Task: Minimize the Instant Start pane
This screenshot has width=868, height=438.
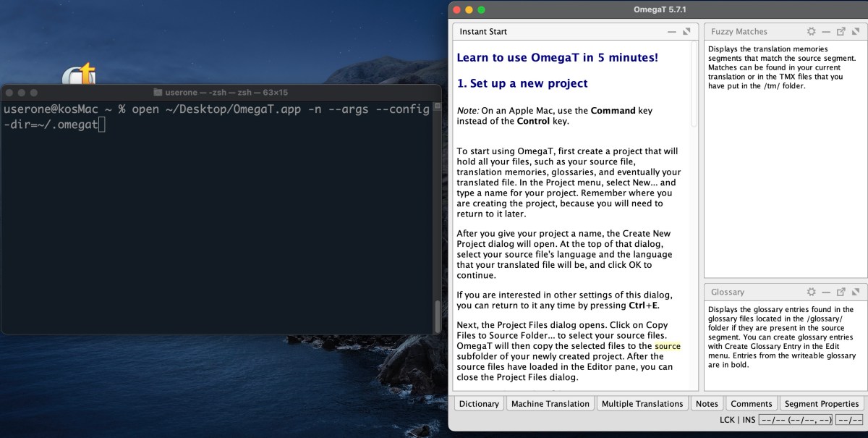Action: 672,32
